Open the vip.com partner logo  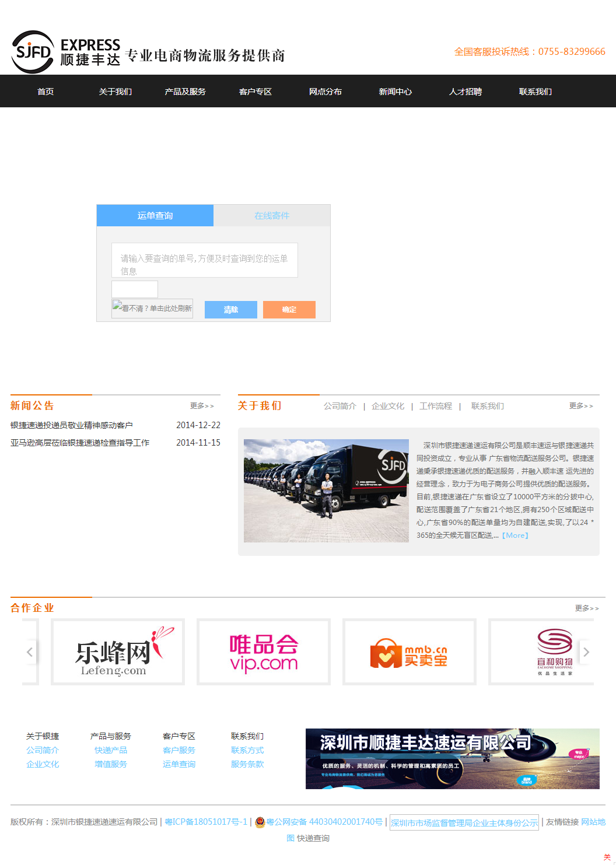(x=264, y=652)
